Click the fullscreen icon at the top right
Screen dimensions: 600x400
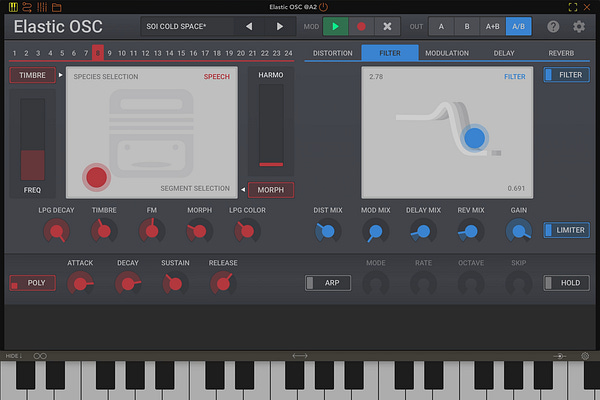point(573,7)
